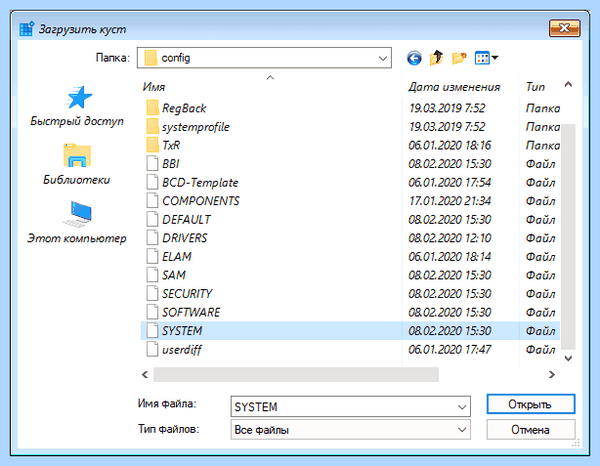Screen dimensions: 600x466
Task: Go up one folder level
Action: pyautogui.click(x=436, y=58)
